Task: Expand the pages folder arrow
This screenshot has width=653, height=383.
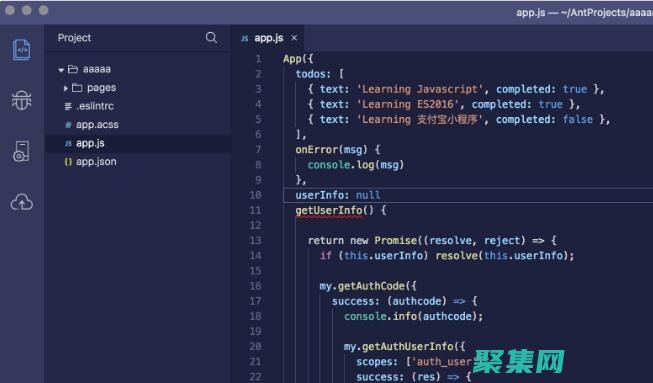Action: pyautogui.click(x=65, y=88)
